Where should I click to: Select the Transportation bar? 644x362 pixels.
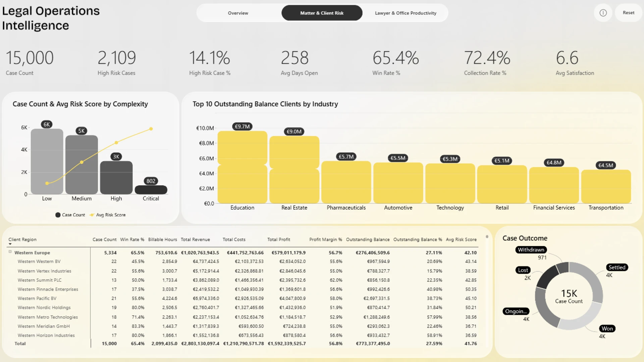[606, 186]
